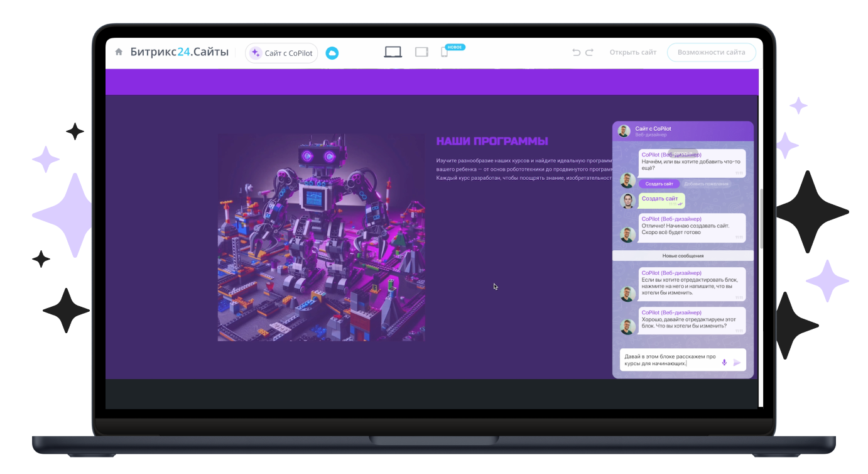Screen dimensions: 868x474
Task: Click the CoPilot avatar in chat header
Action: point(624,131)
